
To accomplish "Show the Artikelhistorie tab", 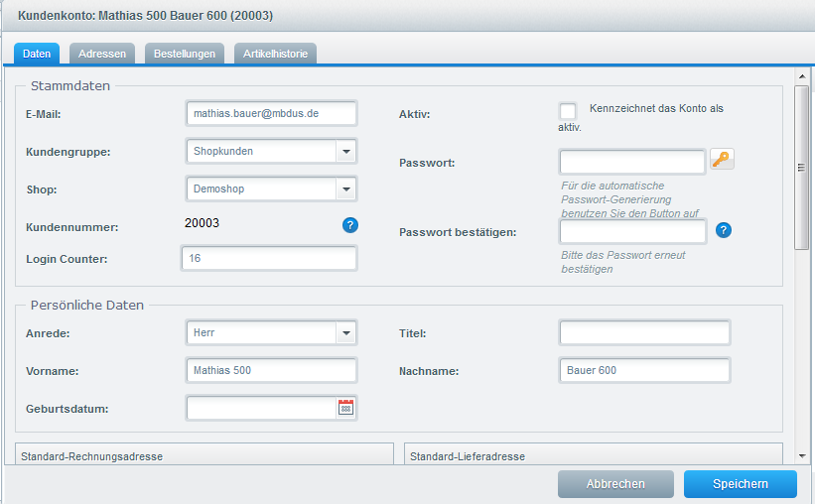I will [275, 54].
